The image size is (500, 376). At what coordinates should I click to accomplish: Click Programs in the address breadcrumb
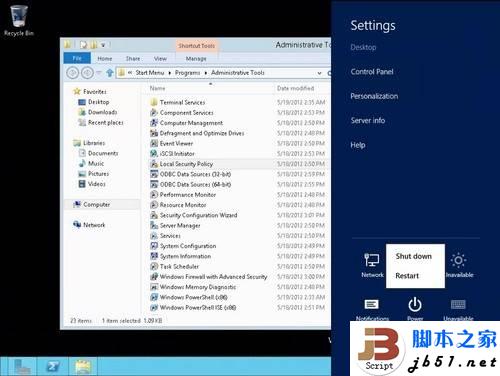tap(188, 73)
